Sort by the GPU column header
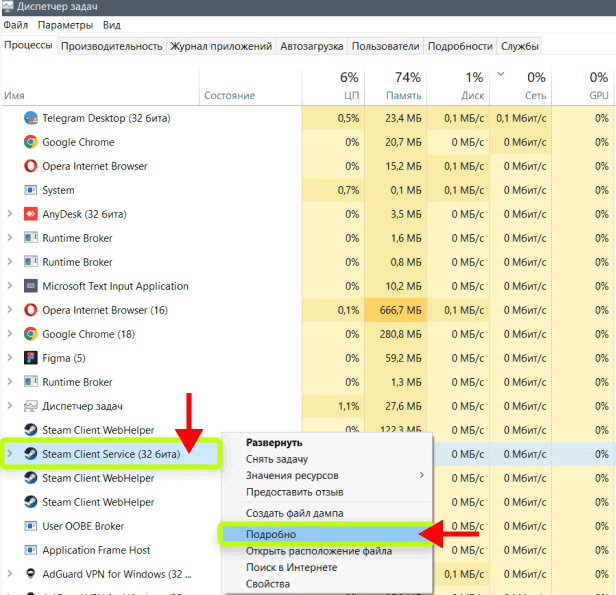 click(583, 87)
